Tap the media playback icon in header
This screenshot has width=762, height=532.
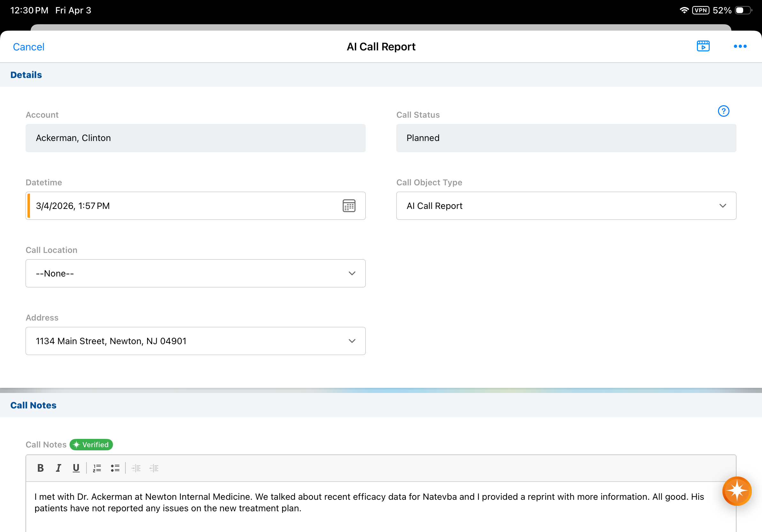click(703, 46)
